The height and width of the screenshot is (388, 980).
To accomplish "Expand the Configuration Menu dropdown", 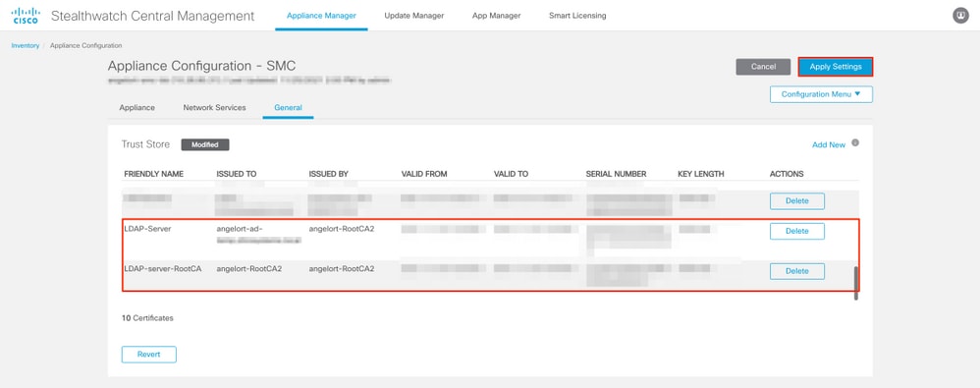I will [821, 94].
